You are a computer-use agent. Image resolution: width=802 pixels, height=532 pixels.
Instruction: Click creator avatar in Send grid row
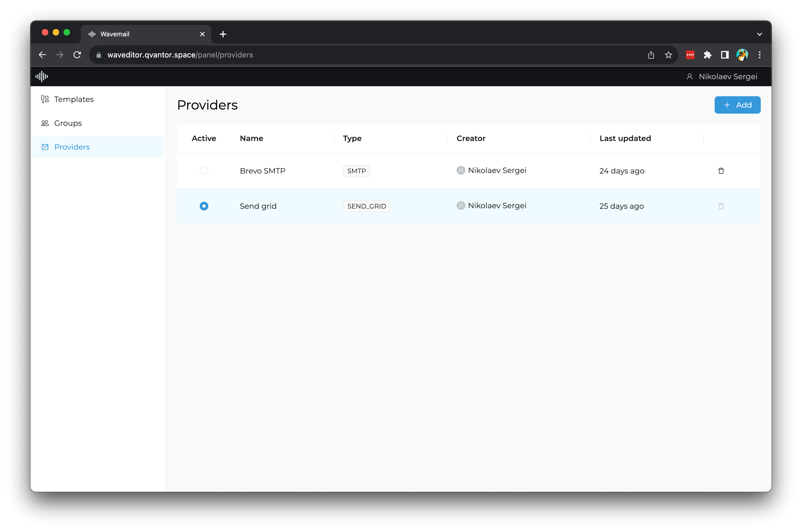[461, 206]
